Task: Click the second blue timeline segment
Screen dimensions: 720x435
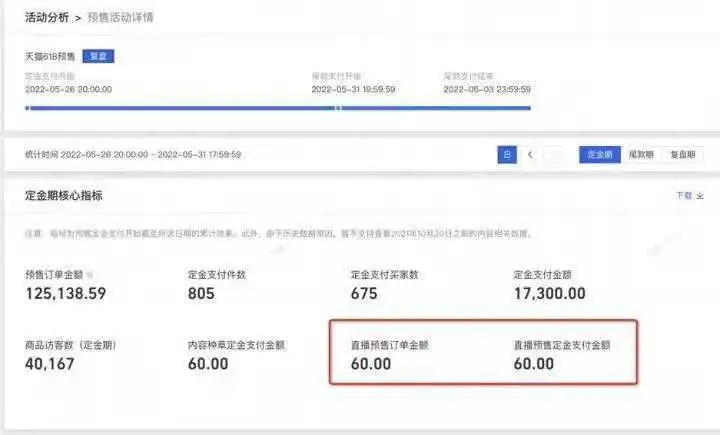Action: point(436,108)
